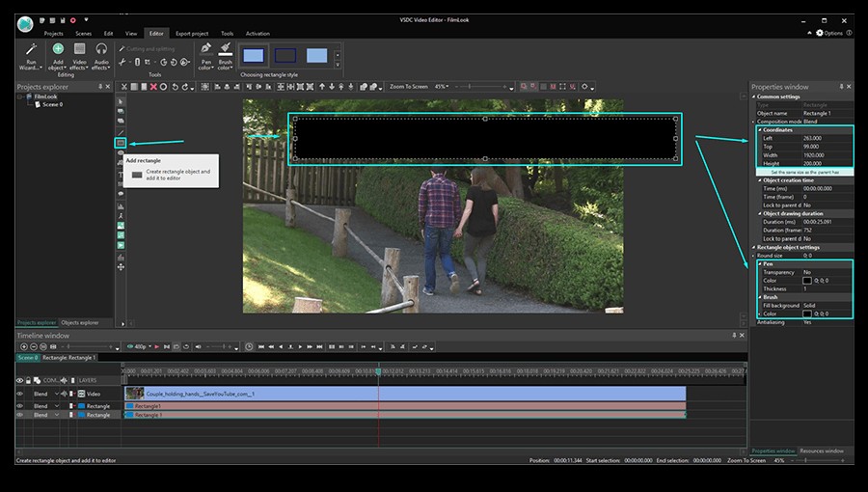Pin the Properties window panel
868x492 pixels.
pos(841,86)
